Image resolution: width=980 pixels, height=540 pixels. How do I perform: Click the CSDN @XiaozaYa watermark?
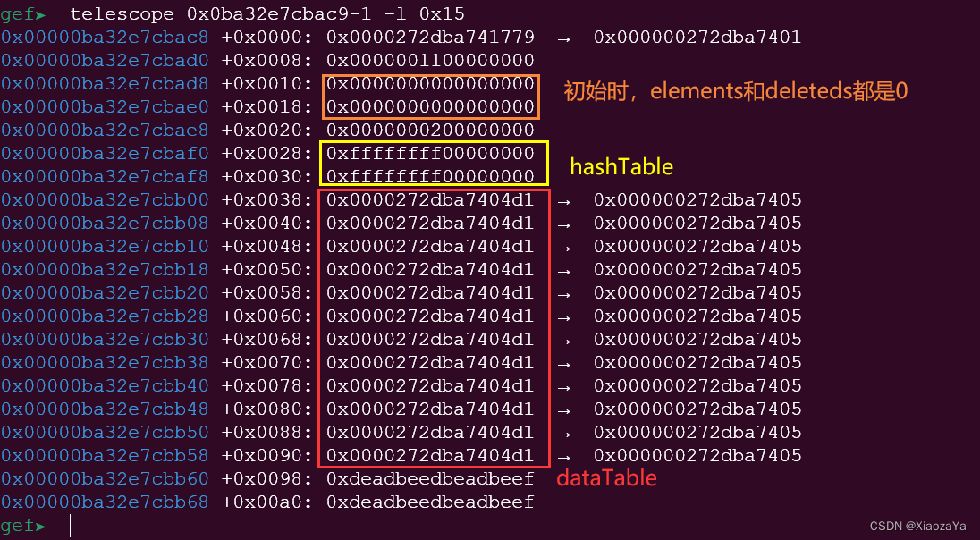(x=917, y=527)
